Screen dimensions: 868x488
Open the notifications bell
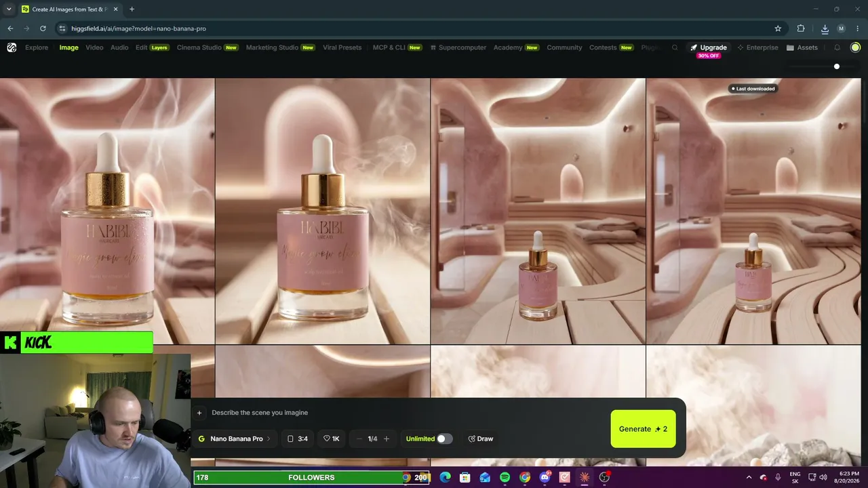point(837,47)
